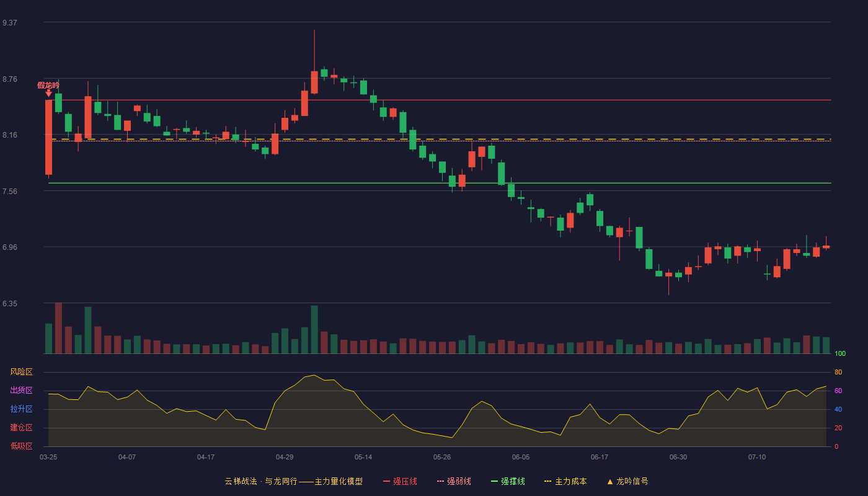The width and height of the screenshot is (868, 496).
Task: Click the dashed 强弱线 legend icon
Action: [x=440, y=481]
